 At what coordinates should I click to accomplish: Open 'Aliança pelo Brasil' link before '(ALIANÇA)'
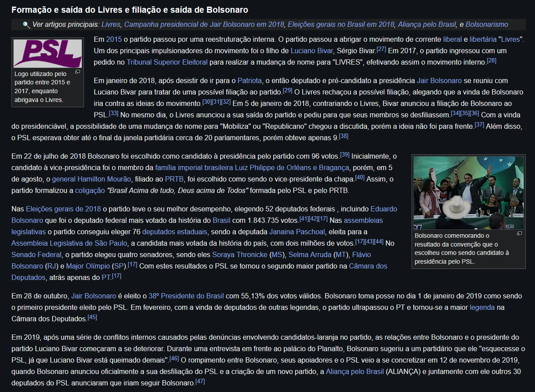(354, 371)
